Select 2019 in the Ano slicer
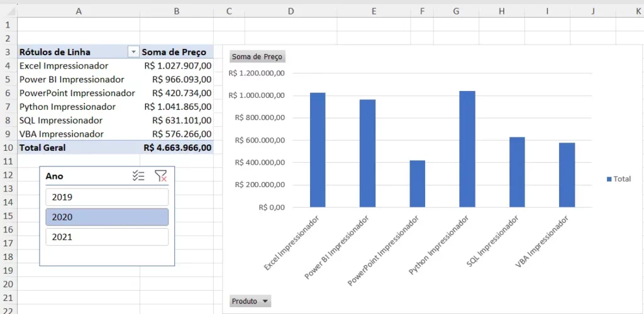Image resolution: width=644 pixels, height=314 pixels. tap(107, 197)
